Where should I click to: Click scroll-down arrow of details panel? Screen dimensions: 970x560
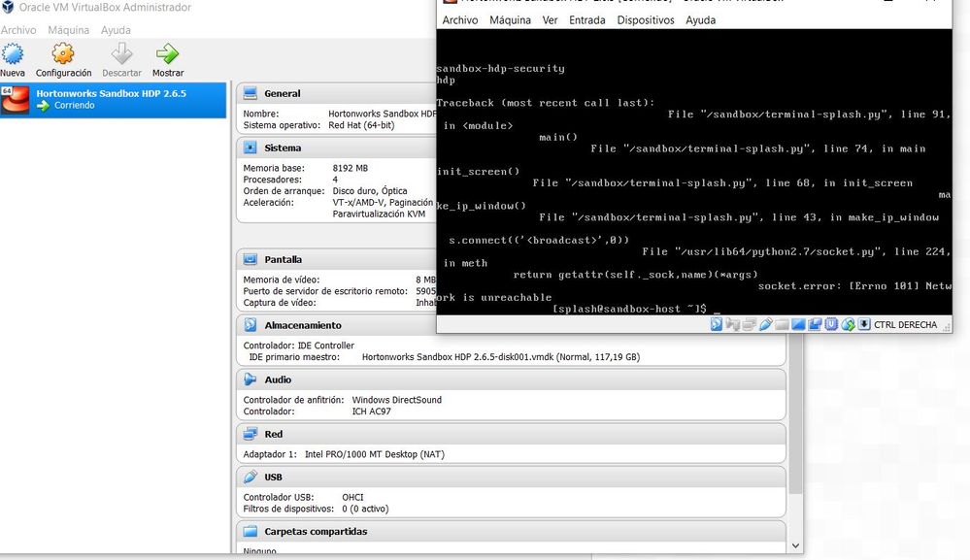[795, 545]
